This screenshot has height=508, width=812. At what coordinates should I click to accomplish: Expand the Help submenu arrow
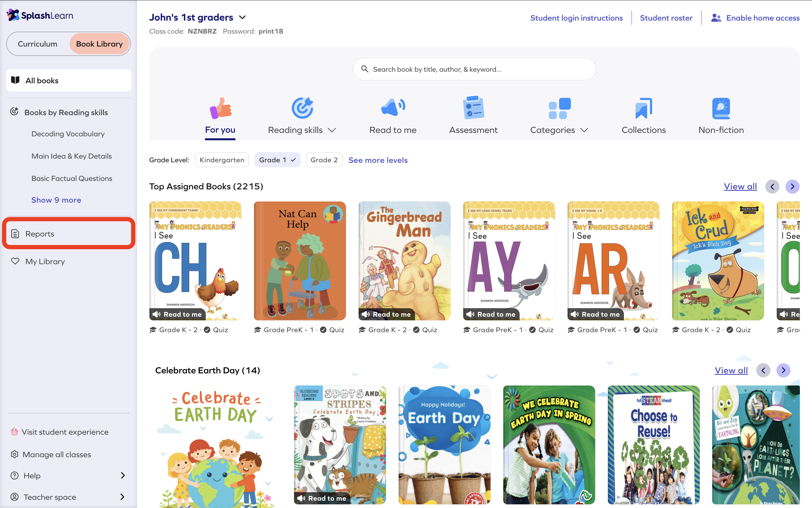pos(122,476)
